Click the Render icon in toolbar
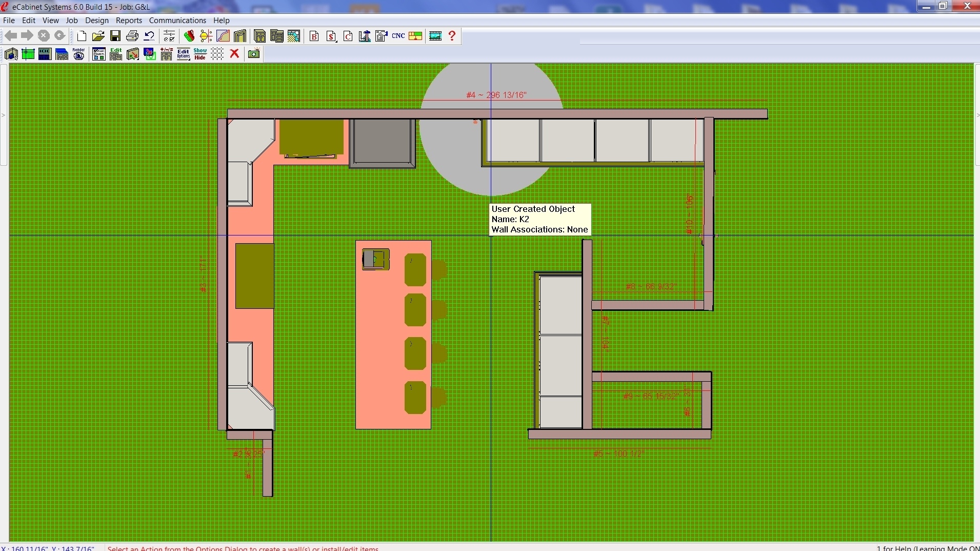Screen dimensions: 980x551 click(x=78, y=54)
